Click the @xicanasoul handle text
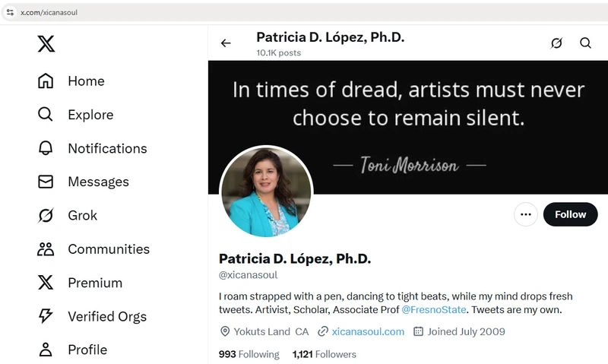 coord(249,275)
